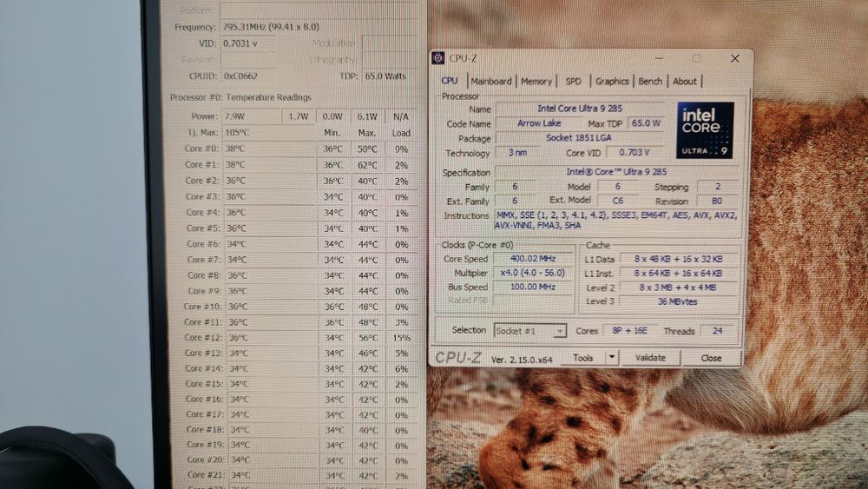Select the Ext. Model value 'C6'

click(617, 201)
